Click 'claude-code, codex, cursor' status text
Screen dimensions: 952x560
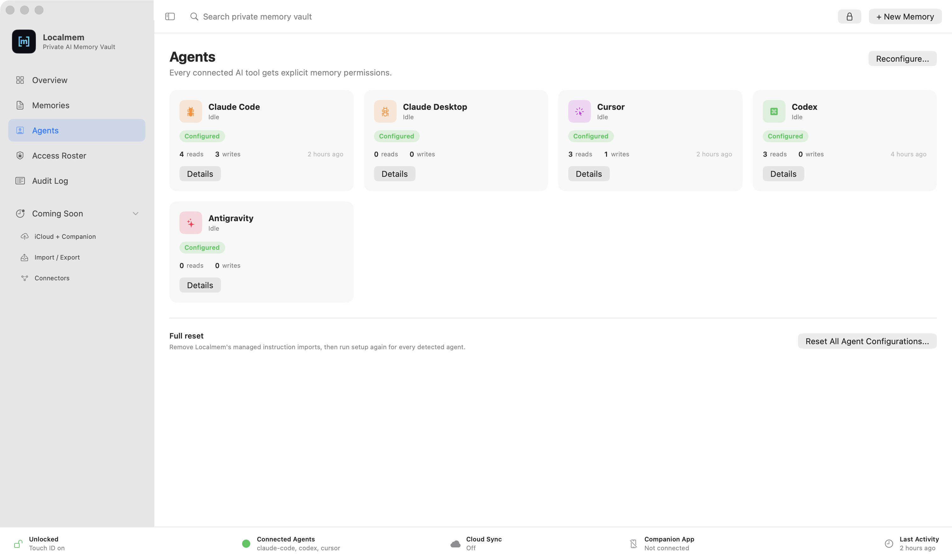click(298, 548)
